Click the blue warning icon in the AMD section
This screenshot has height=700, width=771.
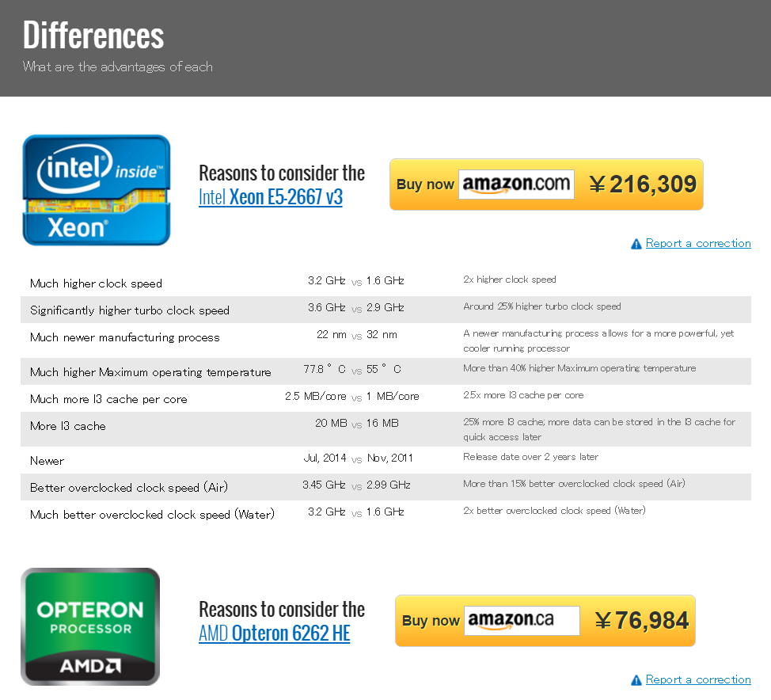click(x=636, y=680)
